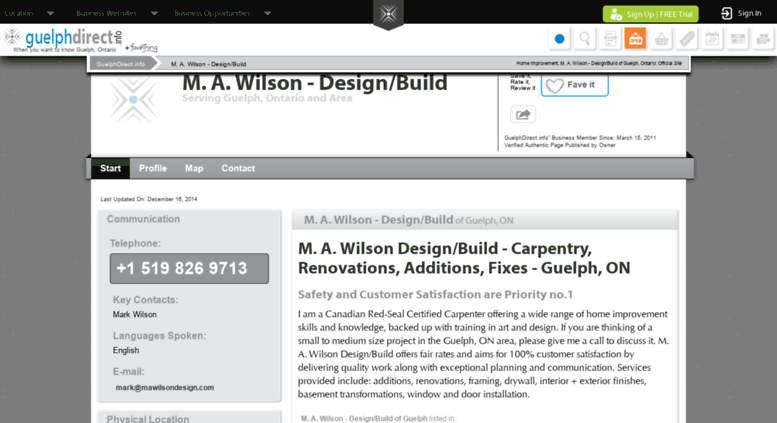Screen dimensions: 777x423
Task: Click the Sign Up FREE Trial button
Action: 651,14
